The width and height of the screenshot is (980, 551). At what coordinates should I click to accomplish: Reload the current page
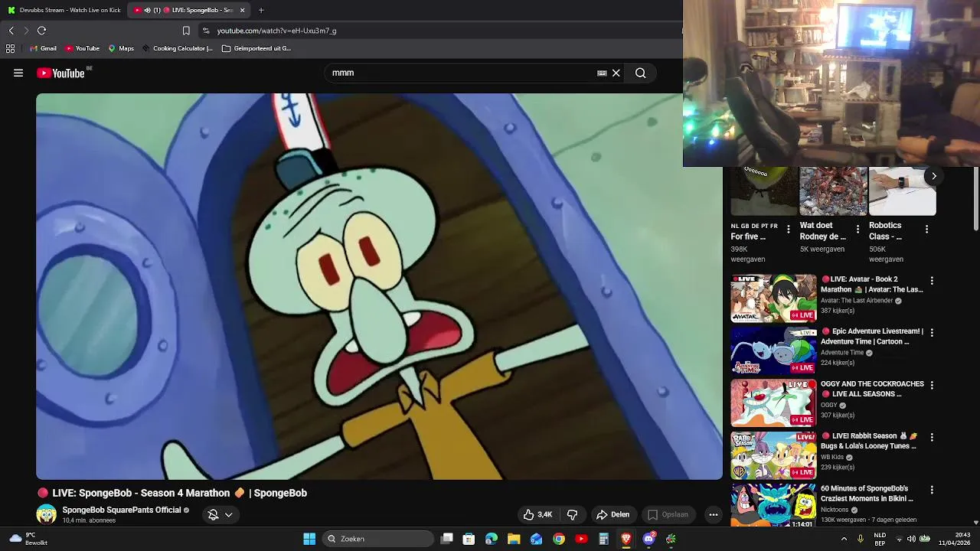(x=42, y=31)
